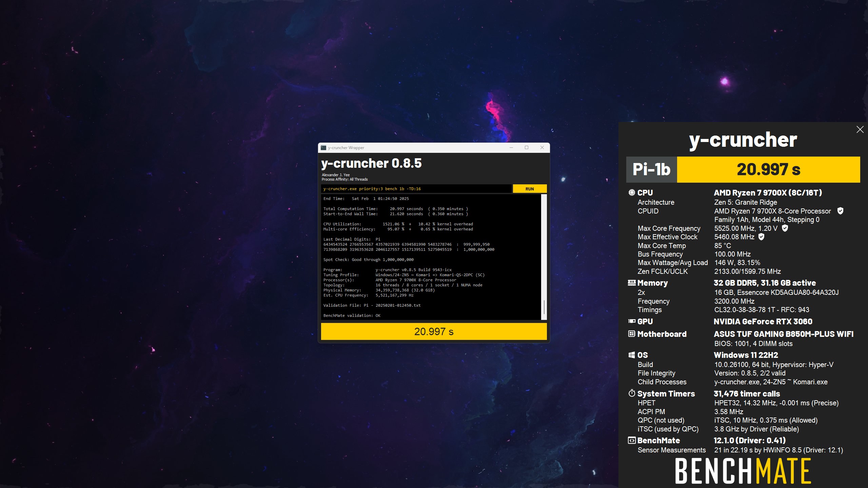868x488 pixels.
Task: Click 'NVIDIA GeForce RTX 3060' GPU name
Action: [763, 321]
